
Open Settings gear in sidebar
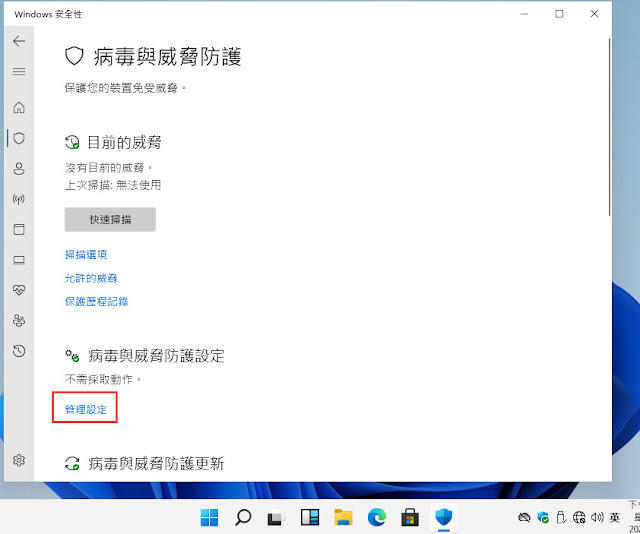(19, 460)
